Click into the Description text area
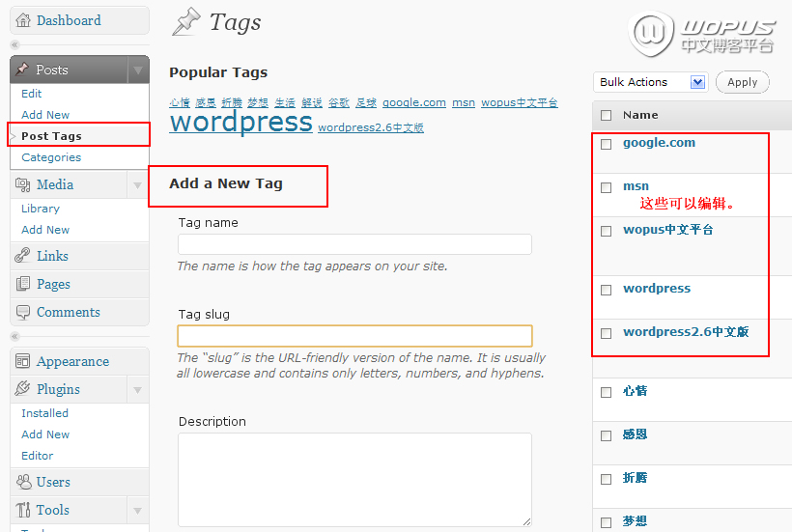Image resolution: width=792 pixels, height=532 pixels. pos(354,479)
